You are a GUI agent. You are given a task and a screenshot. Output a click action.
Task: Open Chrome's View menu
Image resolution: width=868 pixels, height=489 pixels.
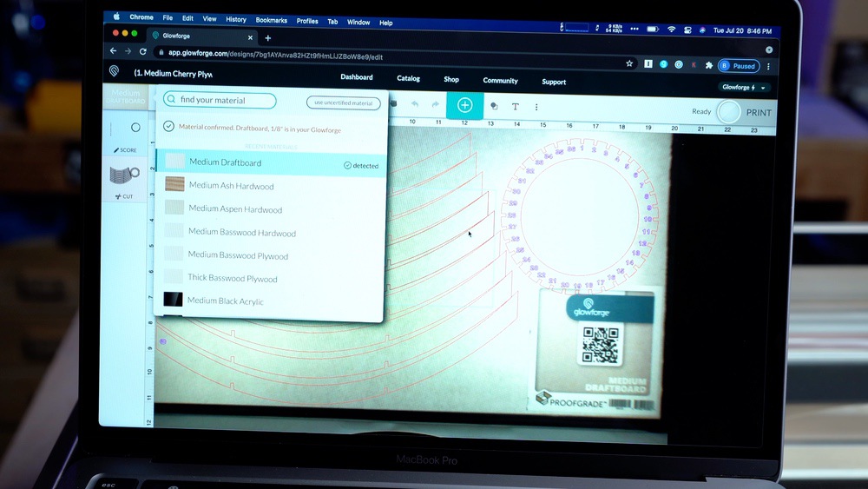(209, 19)
